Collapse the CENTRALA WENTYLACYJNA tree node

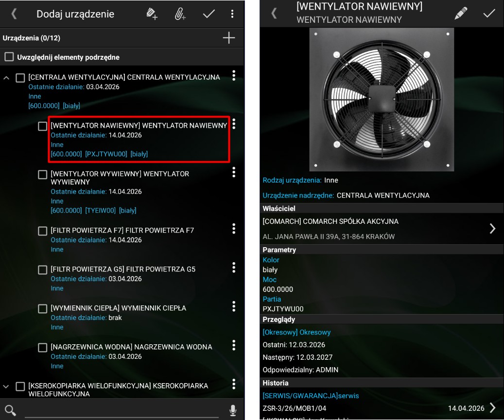click(x=6, y=78)
